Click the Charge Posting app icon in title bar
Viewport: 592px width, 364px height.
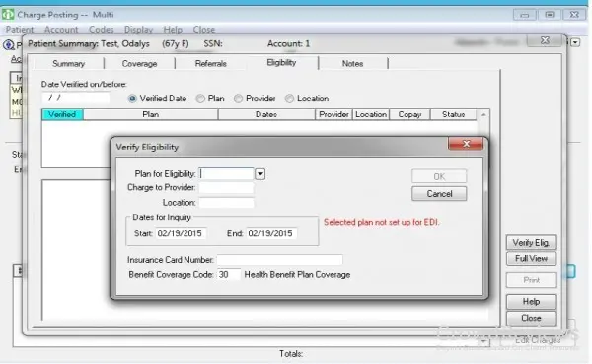pos(8,15)
